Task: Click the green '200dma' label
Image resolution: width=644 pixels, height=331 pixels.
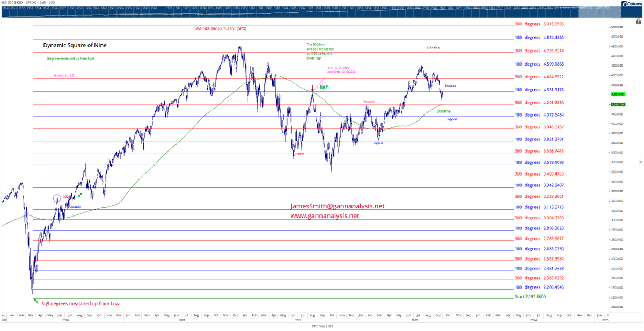Action: 444,111
